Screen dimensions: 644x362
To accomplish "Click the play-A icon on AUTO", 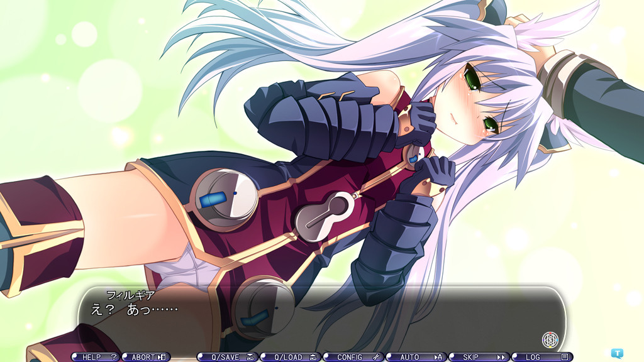I will 438,357.
